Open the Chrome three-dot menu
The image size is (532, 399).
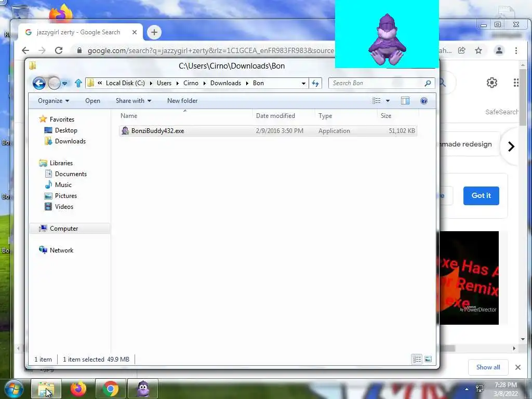pyautogui.click(x=516, y=50)
